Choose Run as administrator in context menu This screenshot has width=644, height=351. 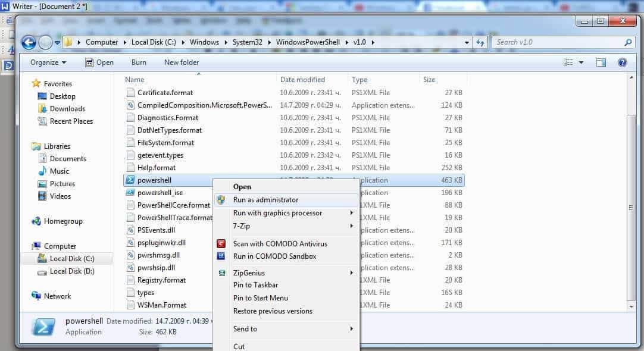pyautogui.click(x=286, y=200)
